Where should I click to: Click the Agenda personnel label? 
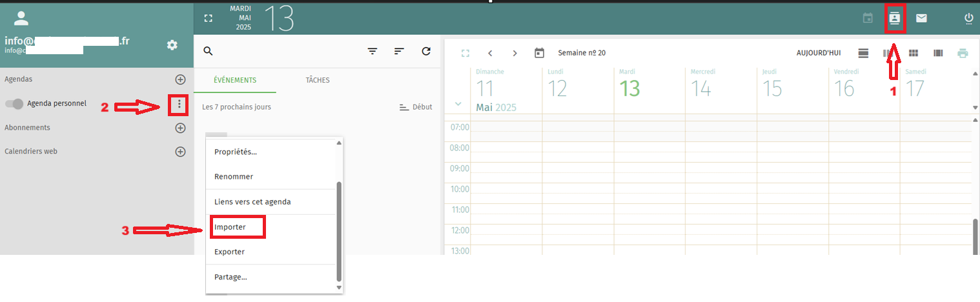click(57, 104)
